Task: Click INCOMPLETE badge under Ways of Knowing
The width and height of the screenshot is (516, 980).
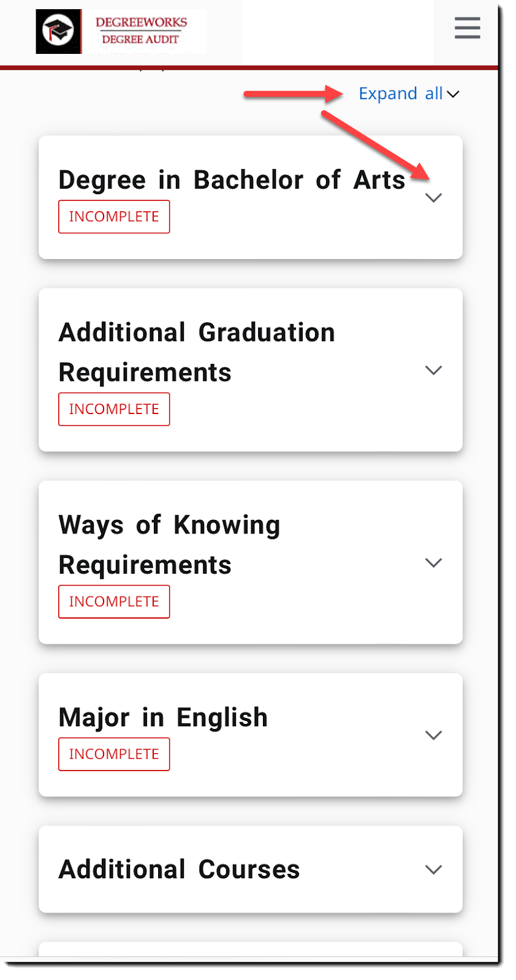Action: pos(114,601)
